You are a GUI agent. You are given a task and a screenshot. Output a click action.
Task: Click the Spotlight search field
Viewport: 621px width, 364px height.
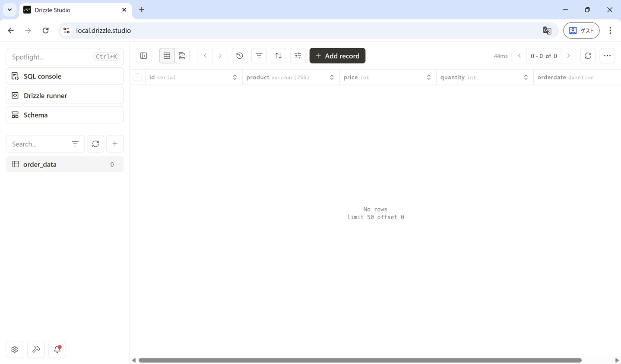pyautogui.click(x=52, y=57)
